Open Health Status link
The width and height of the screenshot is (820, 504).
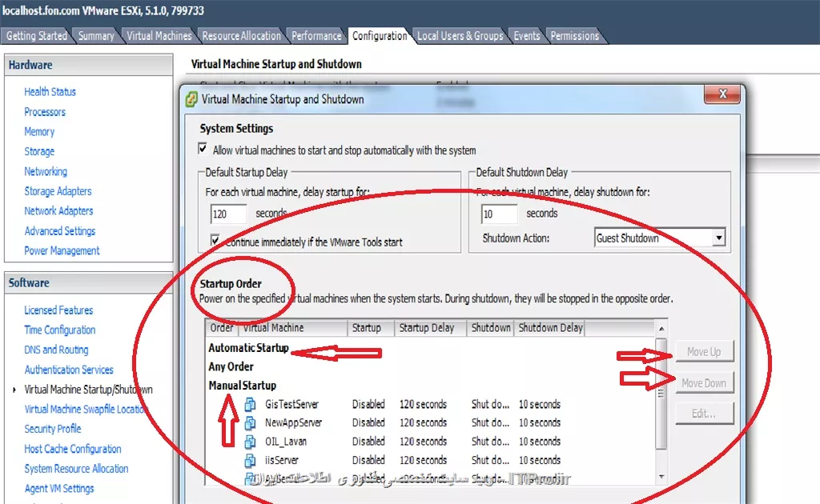tap(50, 92)
